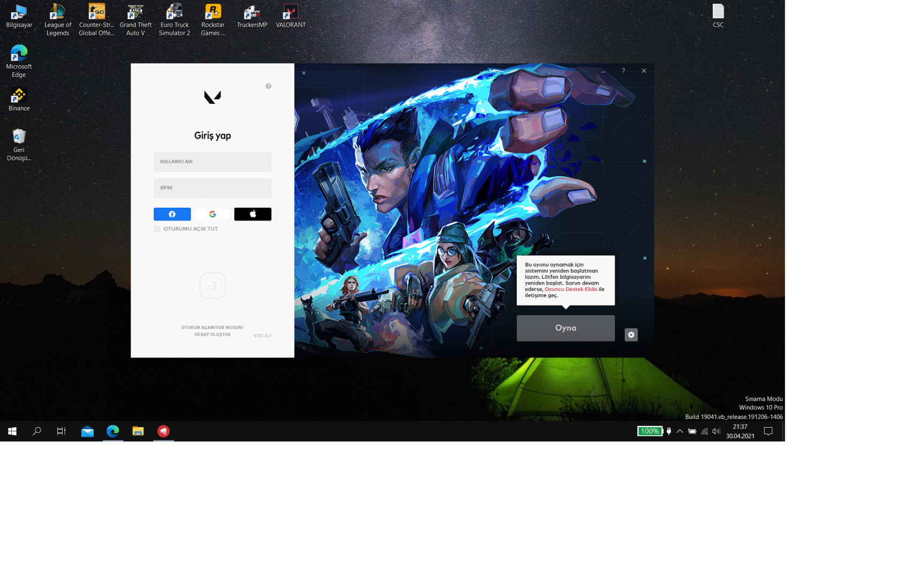The width and height of the screenshot is (924, 578).
Task: Select the Rockstar Games launcher shortcut
Action: click(213, 20)
